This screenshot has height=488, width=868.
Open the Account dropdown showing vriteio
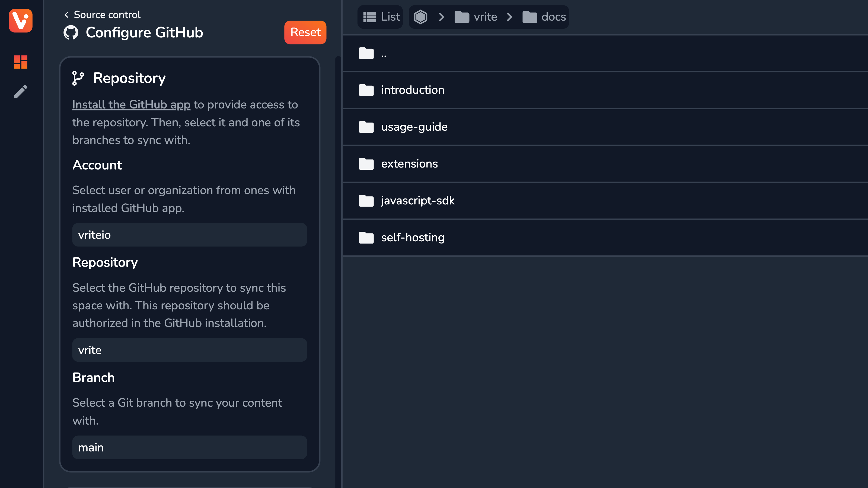pos(190,235)
